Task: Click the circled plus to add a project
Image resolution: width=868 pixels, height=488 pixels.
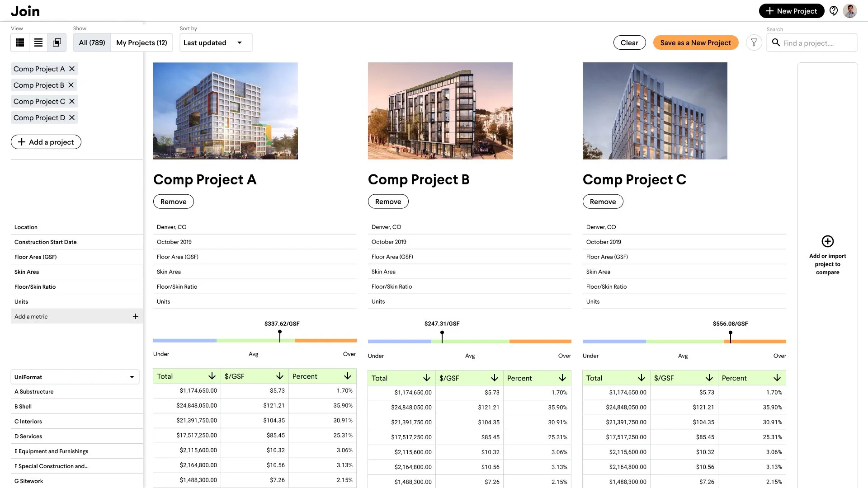Action: coord(828,241)
